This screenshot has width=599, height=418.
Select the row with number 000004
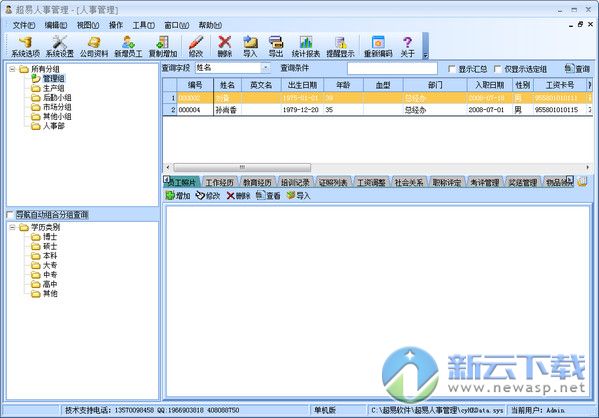click(377, 110)
